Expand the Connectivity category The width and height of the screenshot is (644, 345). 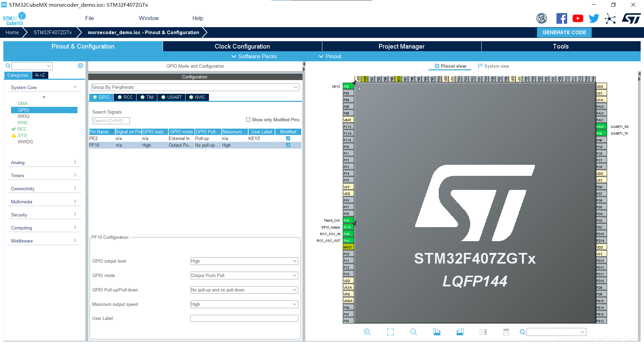tap(44, 189)
